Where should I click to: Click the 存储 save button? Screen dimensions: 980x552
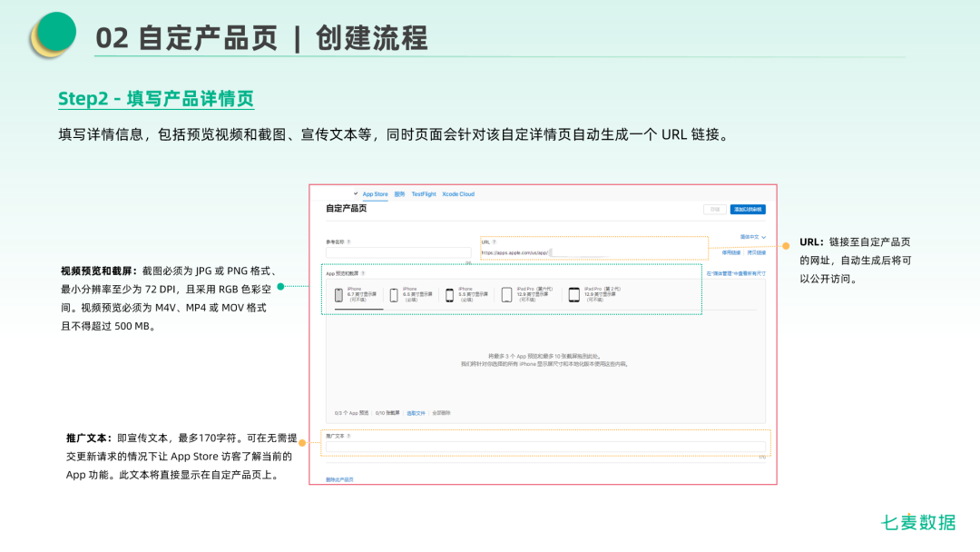pyautogui.click(x=715, y=210)
